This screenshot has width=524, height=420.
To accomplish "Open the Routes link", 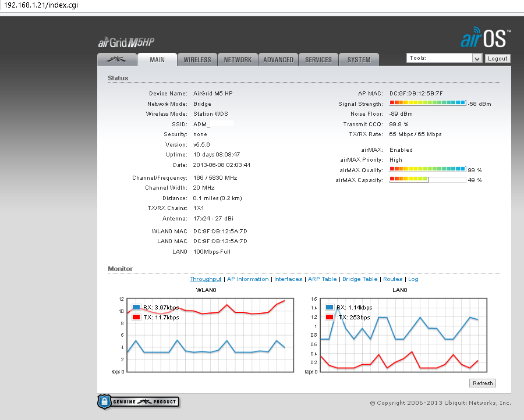I will point(392,279).
